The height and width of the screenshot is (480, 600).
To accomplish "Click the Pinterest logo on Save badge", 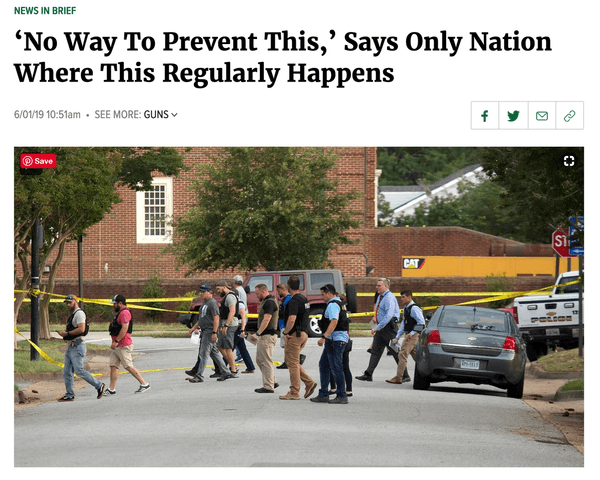I will (x=28, y=161).
